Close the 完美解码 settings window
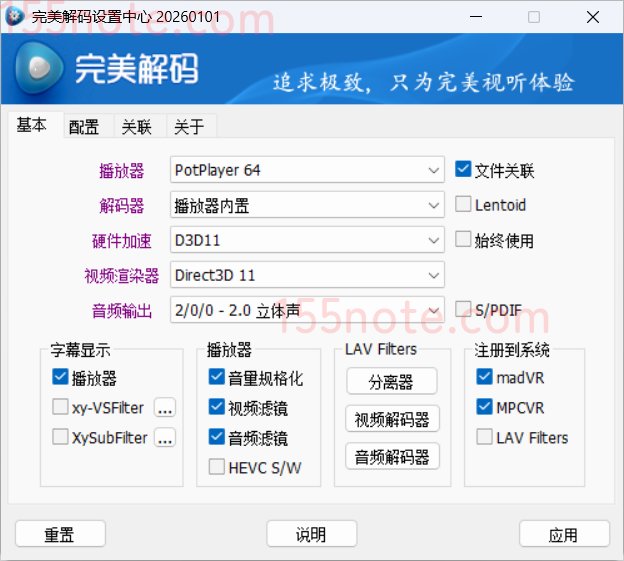 [592, 17]
